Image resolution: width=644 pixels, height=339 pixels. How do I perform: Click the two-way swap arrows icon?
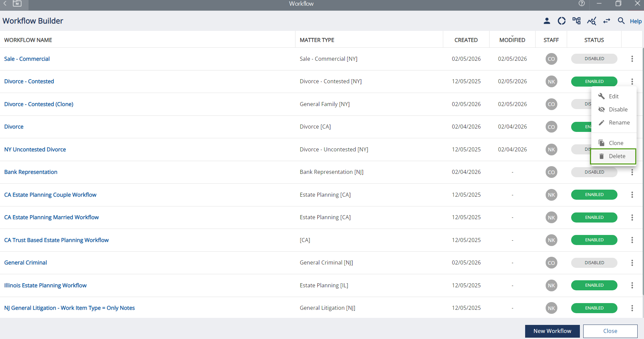[x=606, y=21]
